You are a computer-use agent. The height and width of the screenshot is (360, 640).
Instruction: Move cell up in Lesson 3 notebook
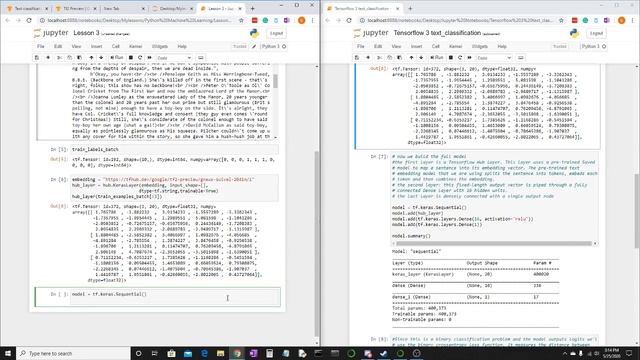pyautogui.click(x=91, y=58)
